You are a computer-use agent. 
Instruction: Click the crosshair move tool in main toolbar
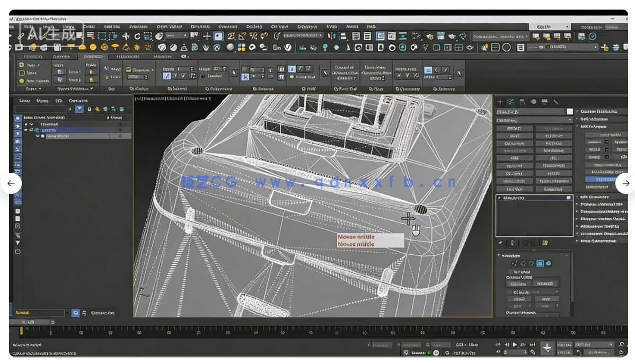(x=126, y=36)
